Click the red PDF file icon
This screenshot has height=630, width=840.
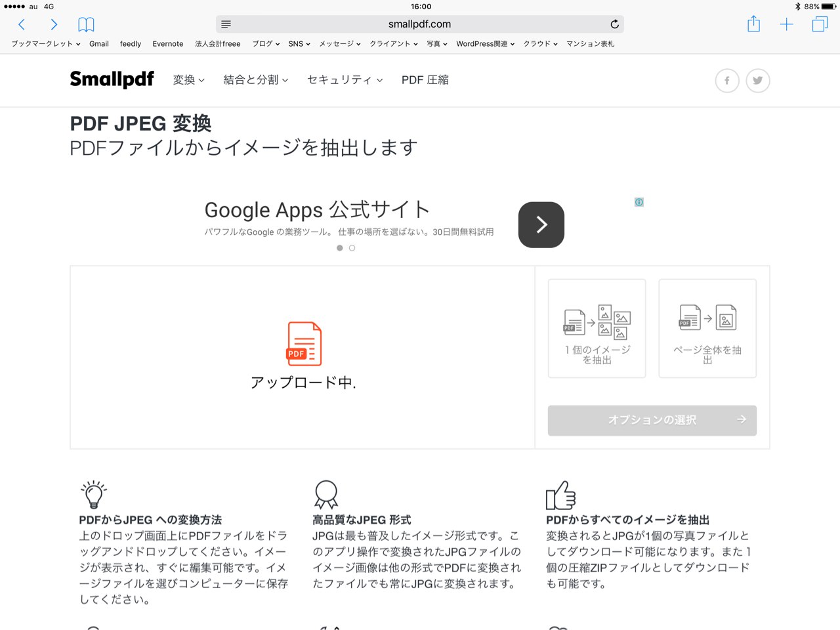pyautogui.click(x=304, y=343)
